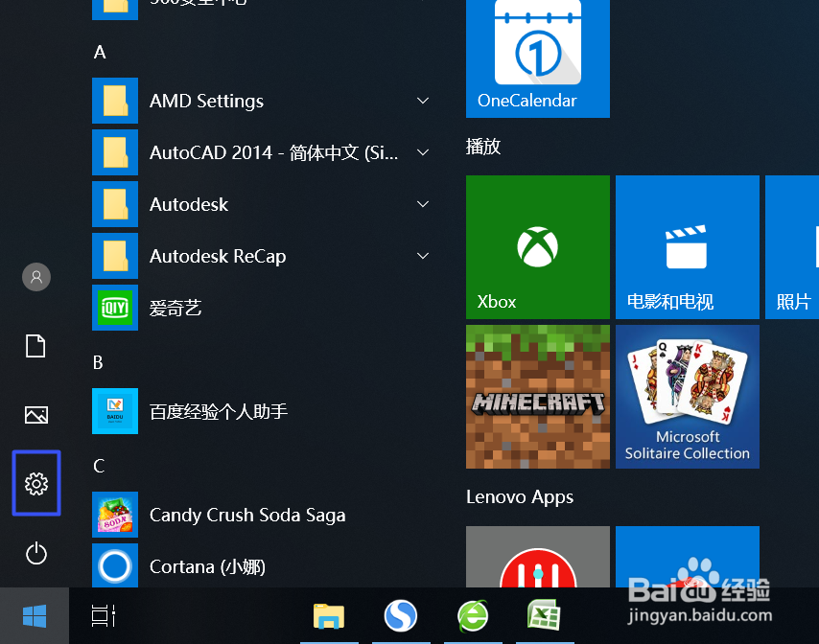Viewport: 819px width, 644px height.
Task: Open Task View on the taskbar
Action: pyautogui.click(x=104, y=616)
